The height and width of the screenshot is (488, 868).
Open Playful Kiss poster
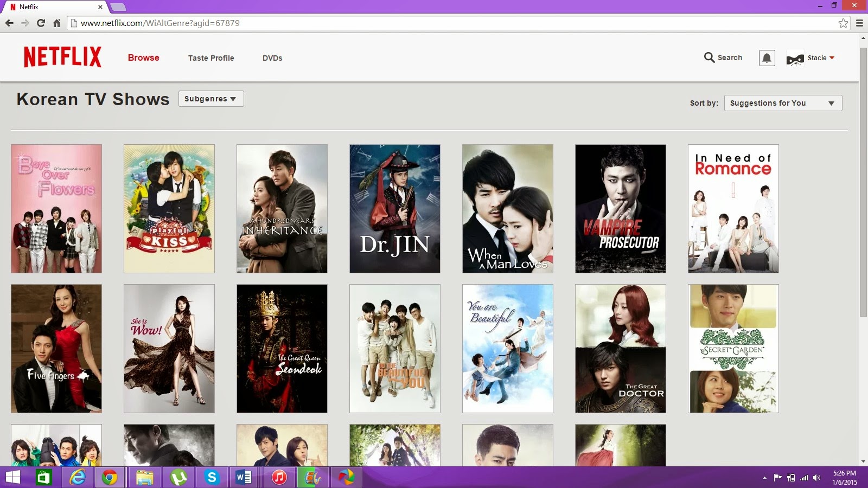[169, 209]
